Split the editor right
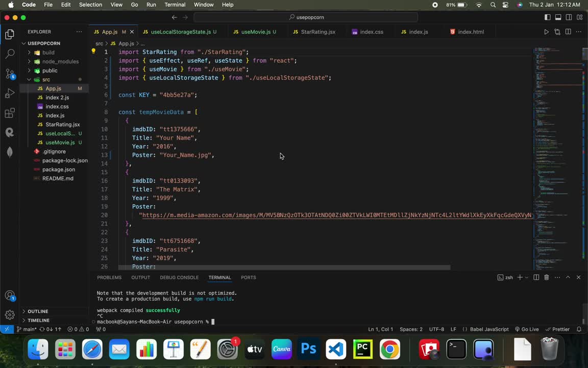The width and height of the screenshot is (588, 368). 568,32
